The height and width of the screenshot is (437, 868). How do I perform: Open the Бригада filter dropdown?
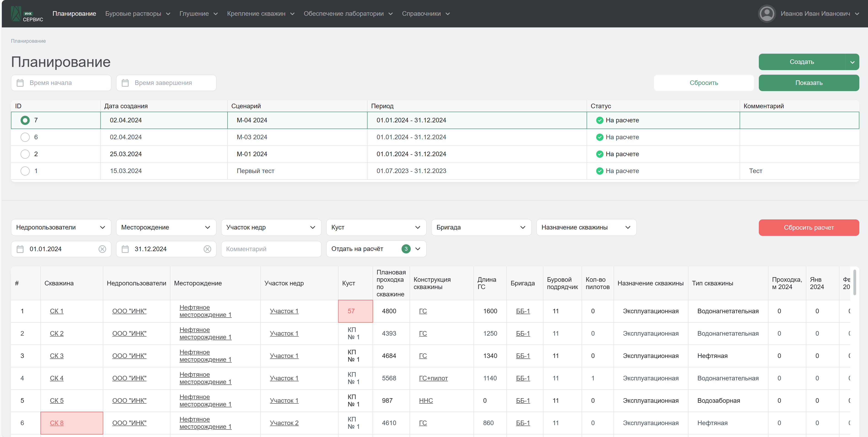click(482, 227)
